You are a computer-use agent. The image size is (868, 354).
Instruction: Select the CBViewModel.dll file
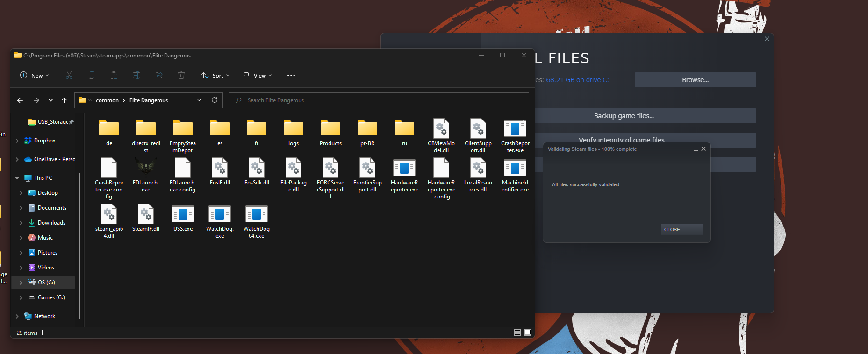point(441,136)
